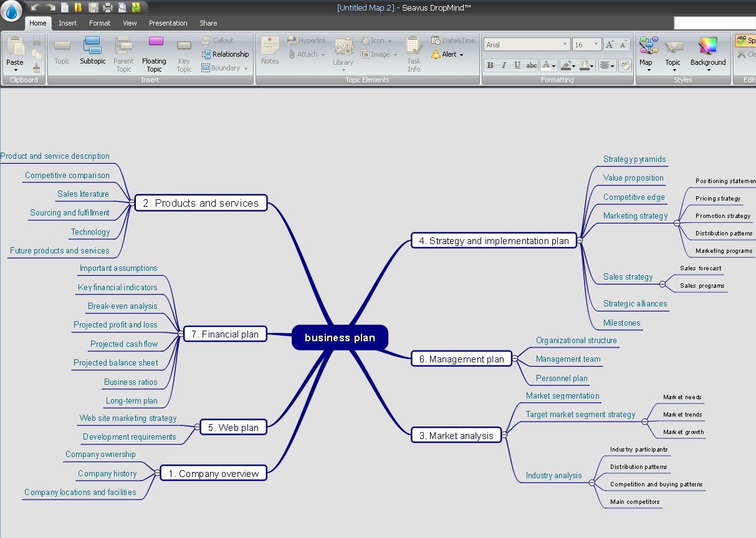
Task: Click the Paste button
Action: coord(15,54)
